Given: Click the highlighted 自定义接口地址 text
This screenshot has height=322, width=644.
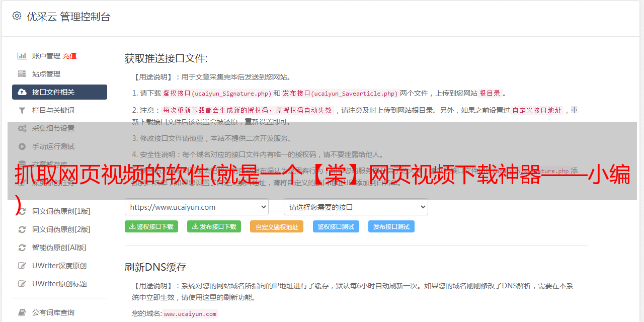Looking at the screenshot, I should [x=537, y=110].
